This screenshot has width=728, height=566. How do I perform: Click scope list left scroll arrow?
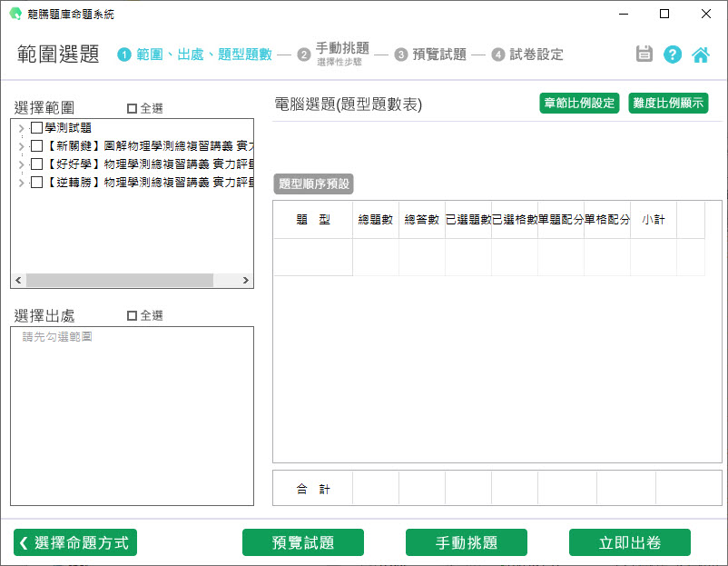pyautogui.click(x=18, y=281)
